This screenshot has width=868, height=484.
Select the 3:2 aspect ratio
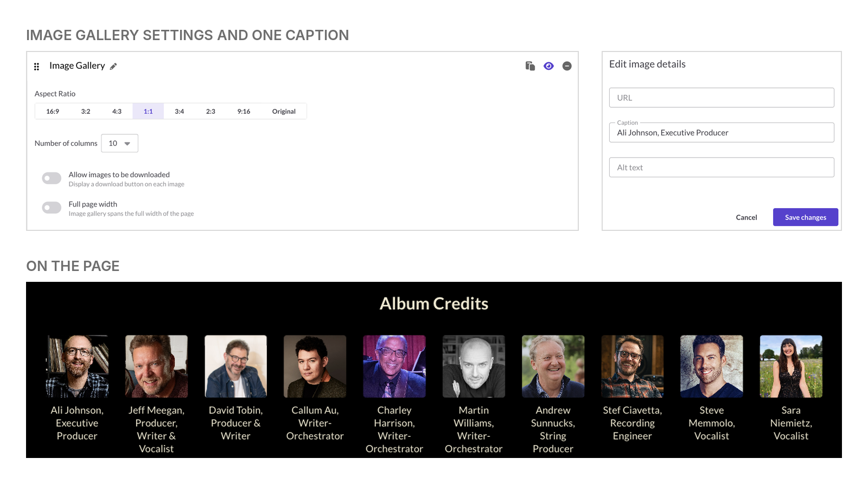click(x=86, y=111)
